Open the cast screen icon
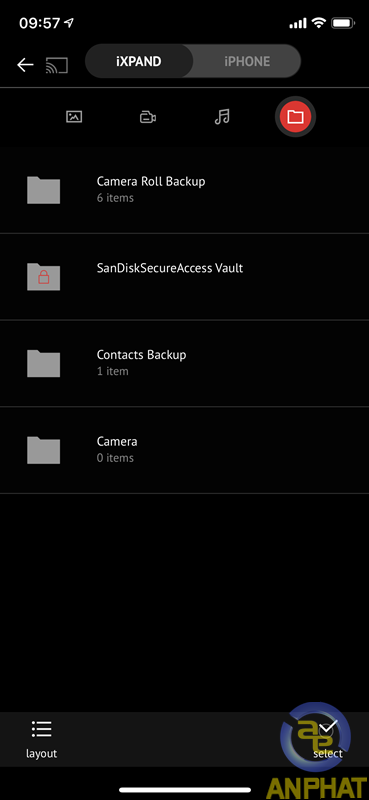Image resolution: width=369 pixels, height=800 pixels. tap(57, 65)
